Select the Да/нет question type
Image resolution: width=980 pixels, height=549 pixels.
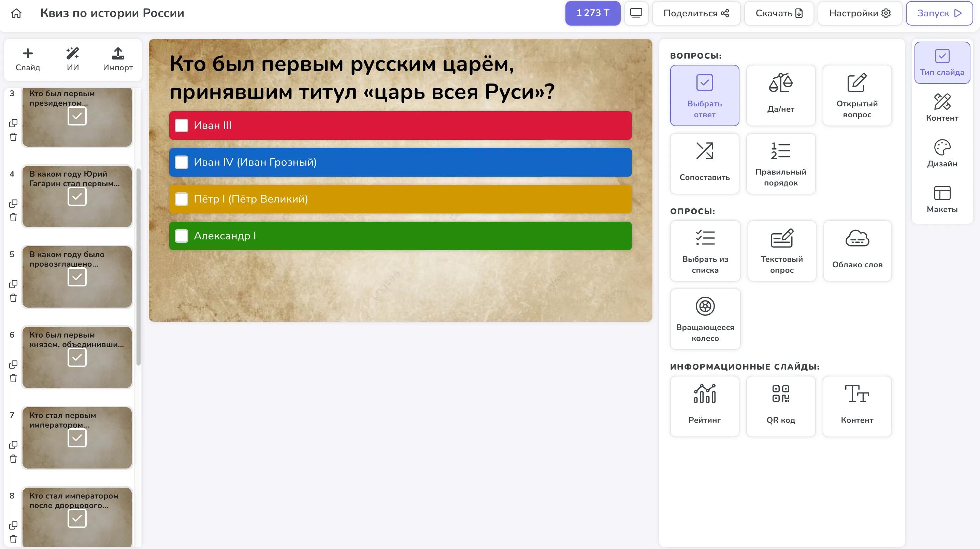(781, 95)
